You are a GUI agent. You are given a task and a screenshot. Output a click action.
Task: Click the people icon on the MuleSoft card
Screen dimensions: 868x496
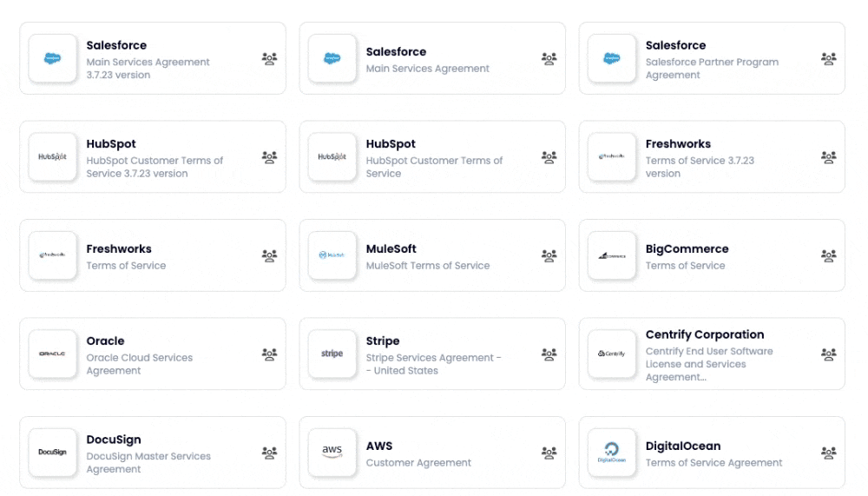549,255
